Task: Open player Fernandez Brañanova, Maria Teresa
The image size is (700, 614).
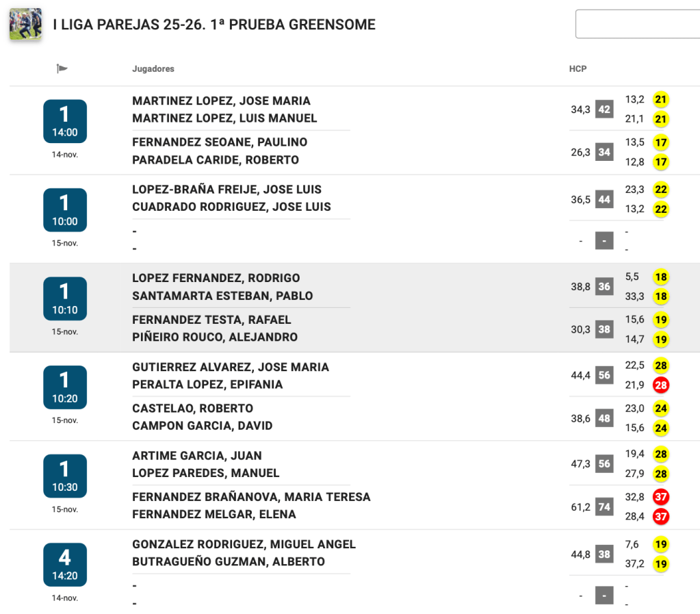Action: (251, 497)
